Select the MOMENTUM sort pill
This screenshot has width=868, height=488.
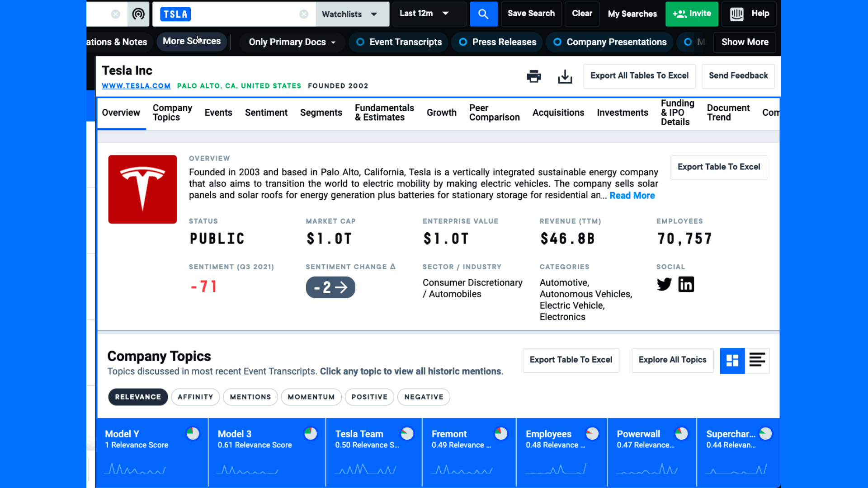[311, 397]
